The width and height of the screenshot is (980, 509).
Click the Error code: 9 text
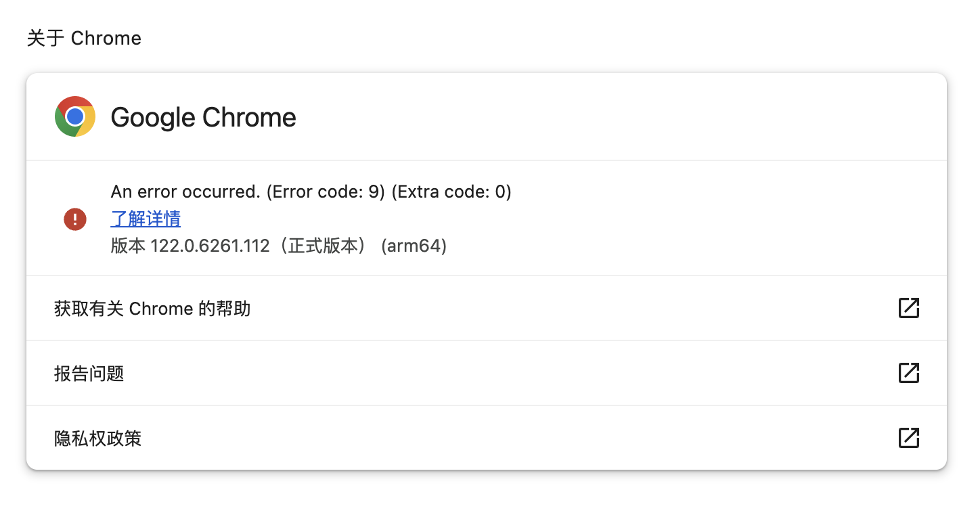pyautogui.click(x=326, y=192)
